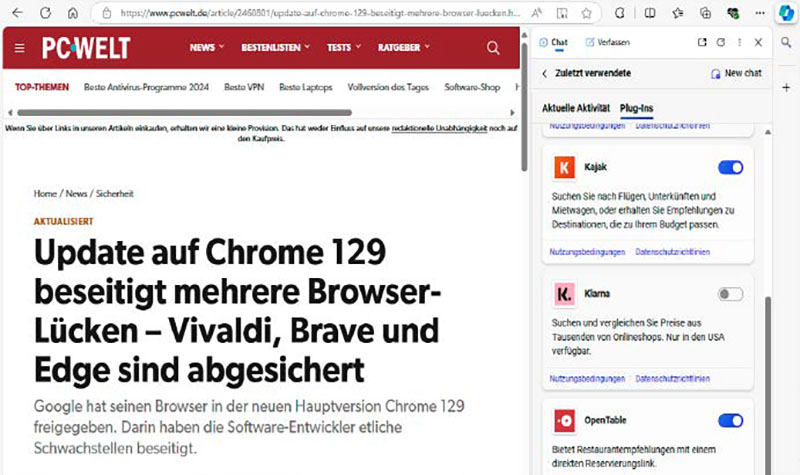Open the browser settings and more menu
Screen dimensions: 800x475
point(760,13)
